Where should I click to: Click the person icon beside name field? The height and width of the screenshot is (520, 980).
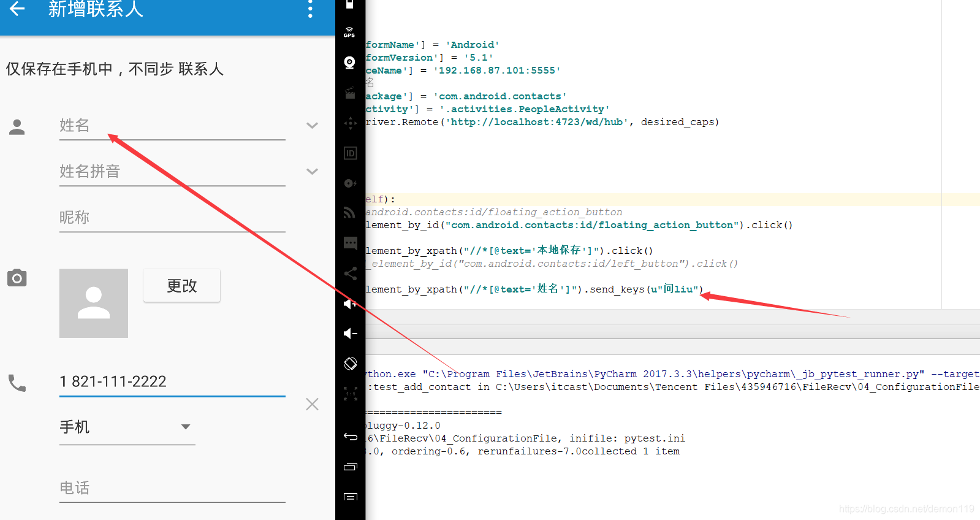17,127
